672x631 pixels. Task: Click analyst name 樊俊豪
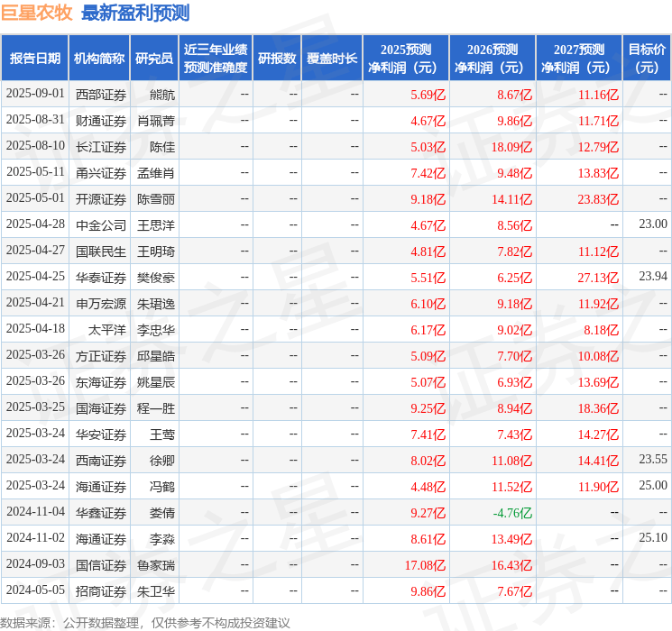(x=156, y=278)
